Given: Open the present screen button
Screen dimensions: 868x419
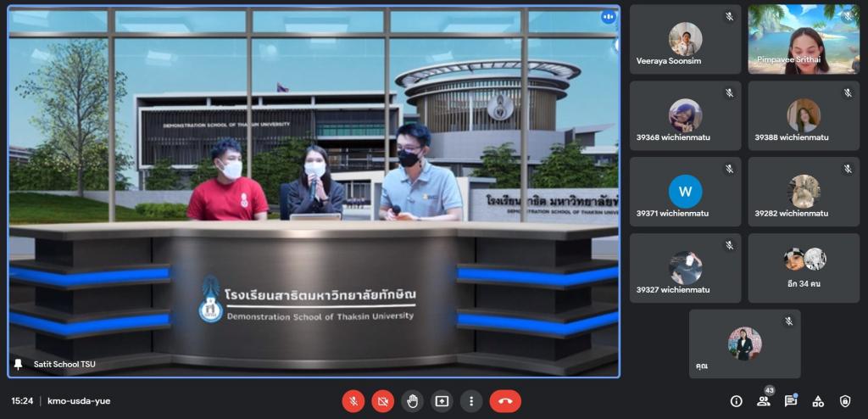Looking at the screenshot, I should (x=442, y=400).
